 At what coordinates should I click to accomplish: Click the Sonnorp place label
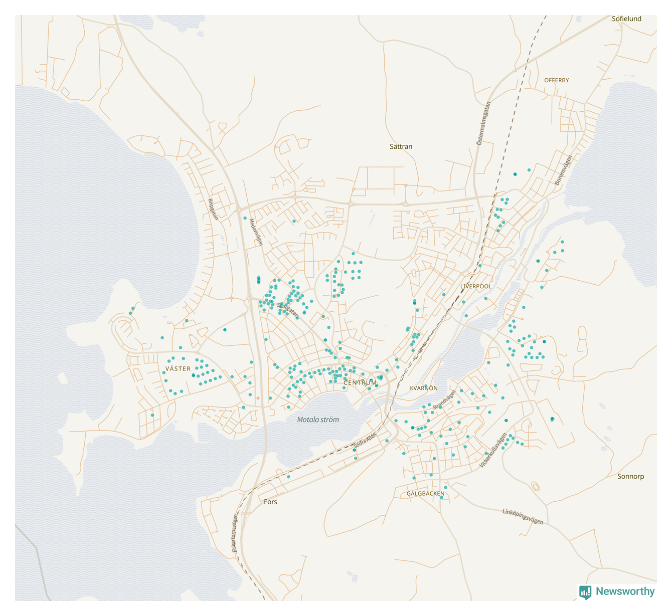tap(630, 477)
